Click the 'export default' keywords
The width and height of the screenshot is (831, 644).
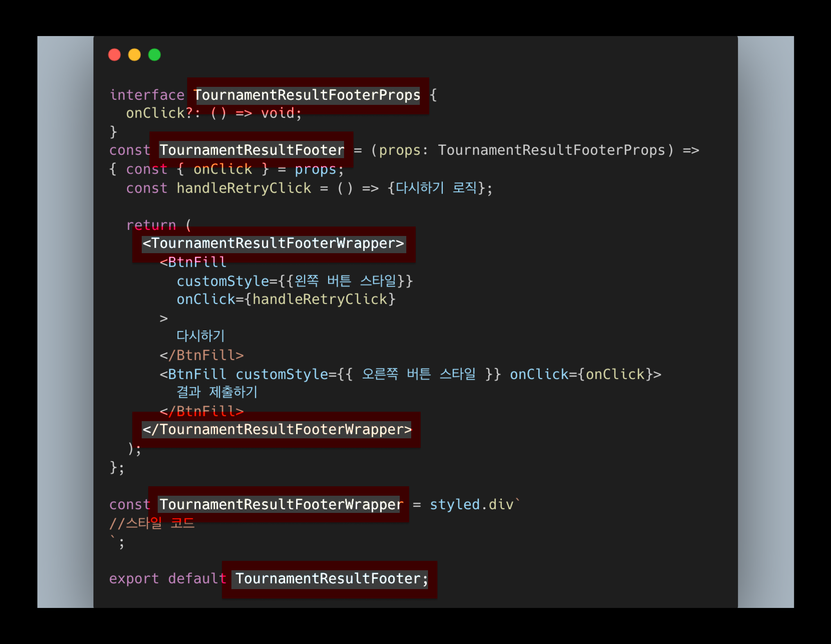168,578
